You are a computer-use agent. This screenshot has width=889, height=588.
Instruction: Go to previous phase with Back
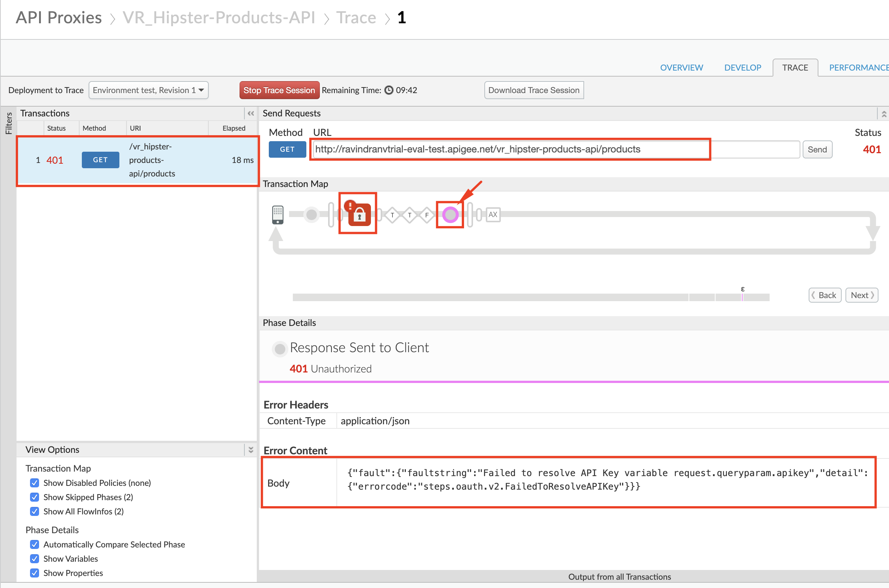point(825,295)
